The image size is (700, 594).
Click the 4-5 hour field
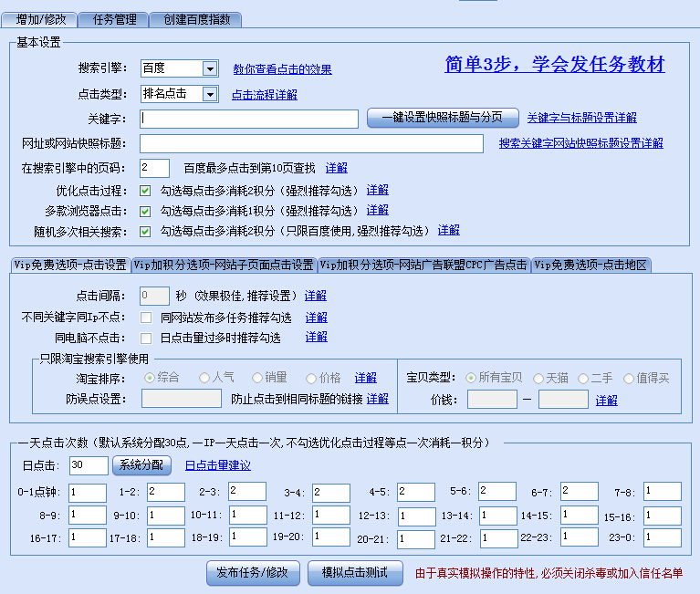tap(416, 492)
